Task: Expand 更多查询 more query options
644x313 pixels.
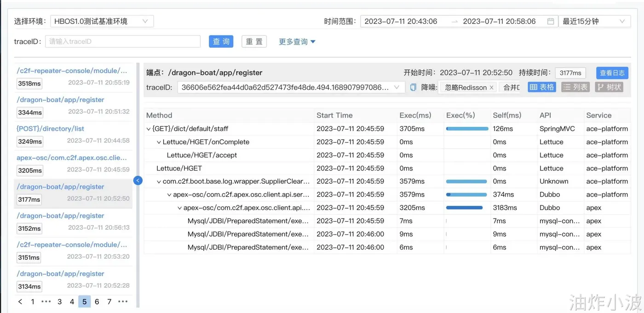Action: (x=297, y=41)
